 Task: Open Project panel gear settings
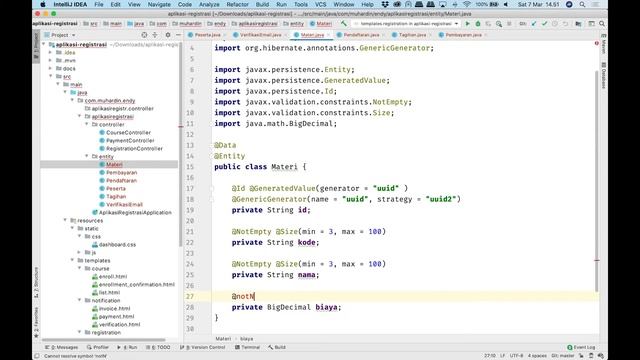168,35
